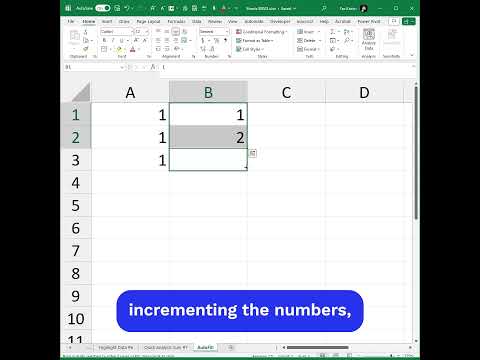The height and width of the screenshot is (360, 480).
Task: Apply yellow fill color bucket
Action: tap(119, 49)
